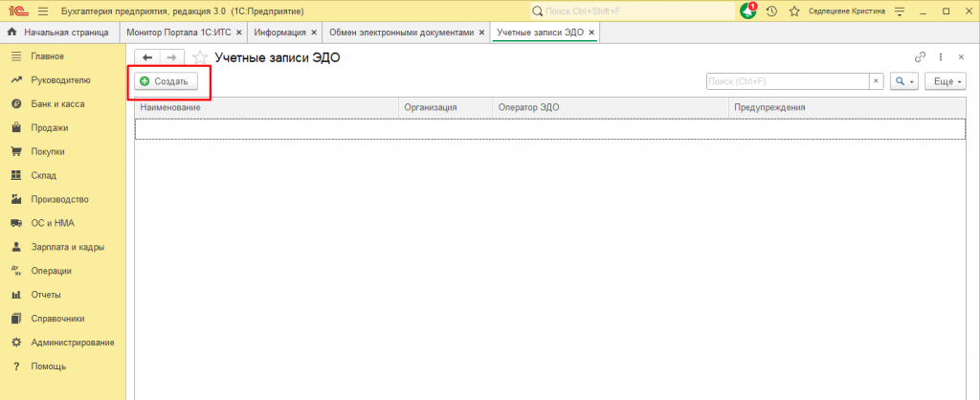This screenshot has height=400, width=980.
Task: Sort by the Организация column header
Action: point(446,107)
